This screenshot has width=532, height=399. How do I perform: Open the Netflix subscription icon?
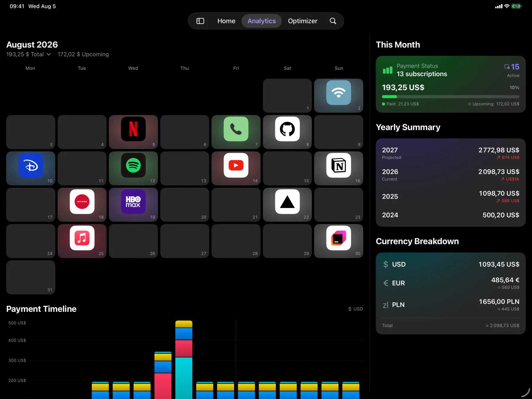click(x=133, y=129)
